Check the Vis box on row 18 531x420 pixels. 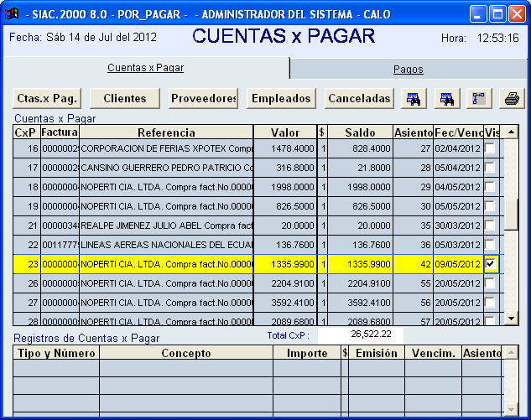click(x=491, y=187)
